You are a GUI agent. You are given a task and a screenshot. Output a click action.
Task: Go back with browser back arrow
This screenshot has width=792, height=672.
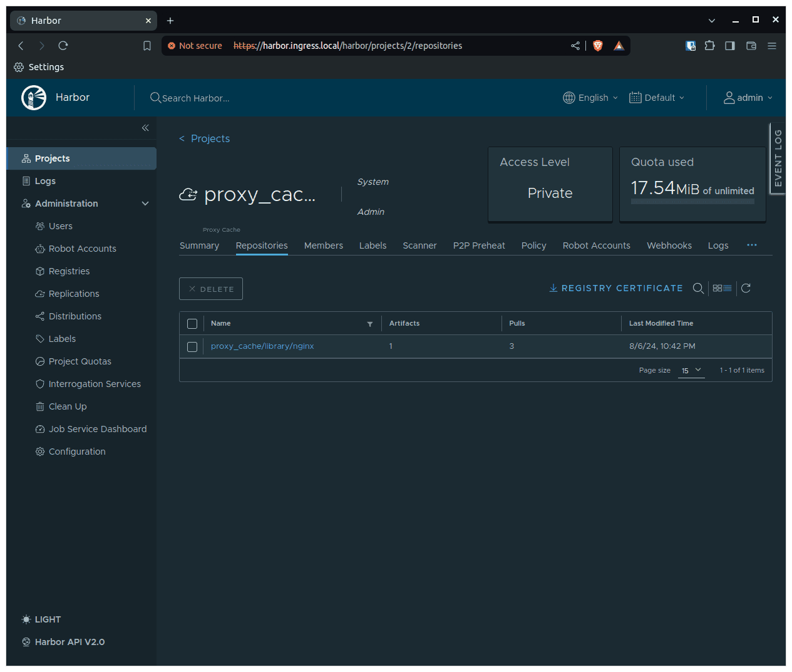pyautogui.click(x=21, y=46)
